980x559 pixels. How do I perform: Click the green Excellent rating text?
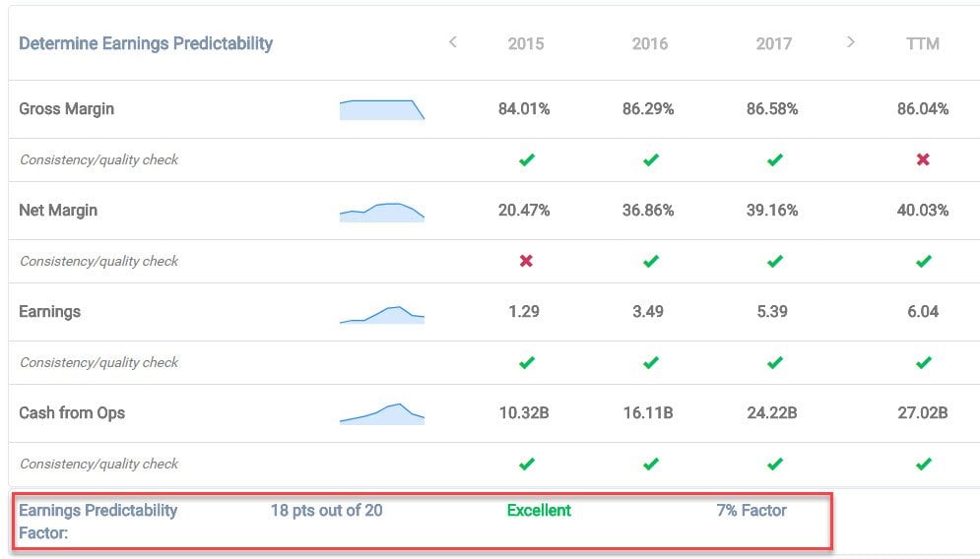point(539,510)
